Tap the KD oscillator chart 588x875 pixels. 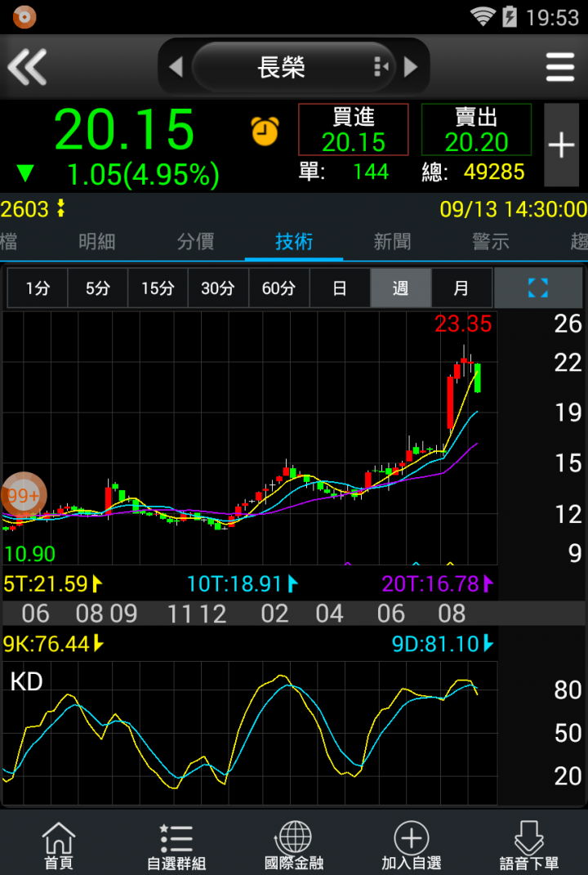[x=249, y=733]
